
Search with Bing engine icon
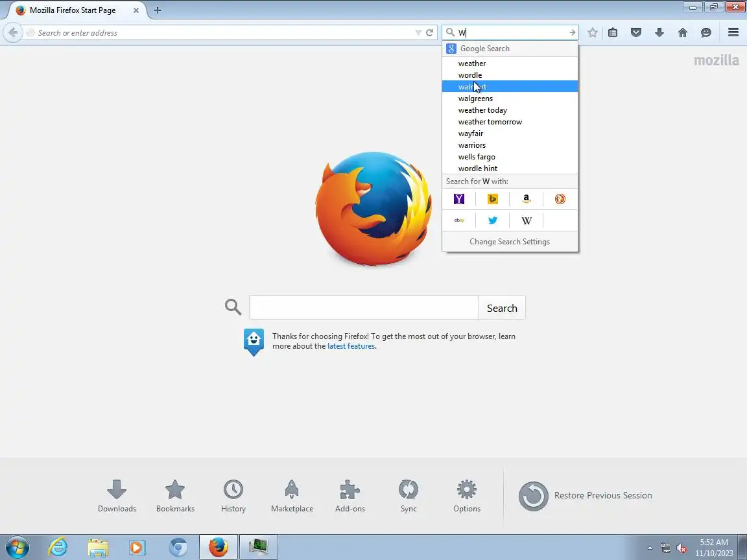[x=493, y=199]
